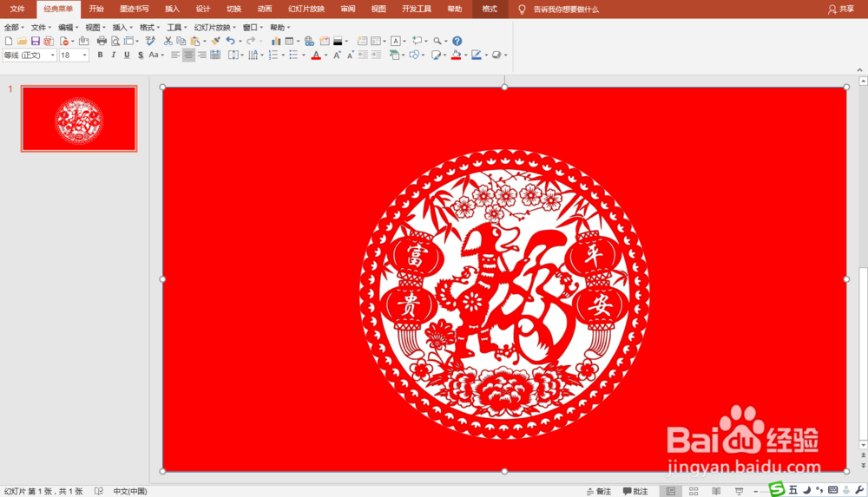Expand the Change Case Aa dropdown
Image resolution: width=868 pixels, height=497 pixels.
[162, 56]
